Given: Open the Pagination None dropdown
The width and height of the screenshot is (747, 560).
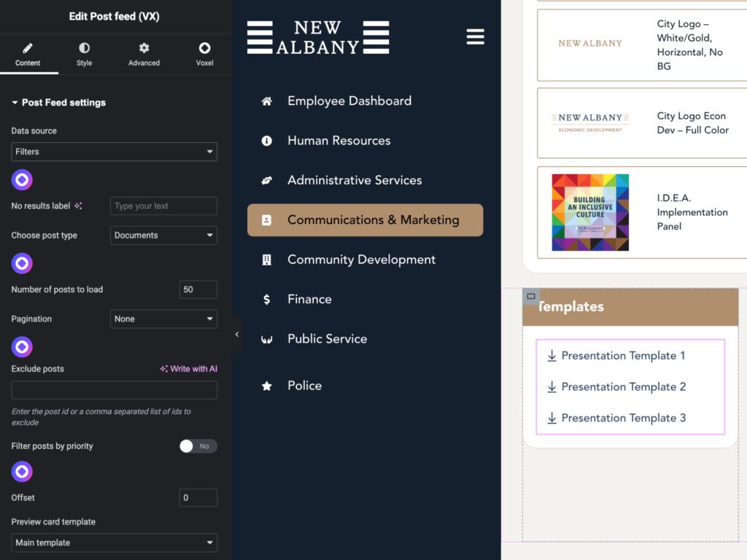Looking at the screenshot, I should click(x=163, y=319).
